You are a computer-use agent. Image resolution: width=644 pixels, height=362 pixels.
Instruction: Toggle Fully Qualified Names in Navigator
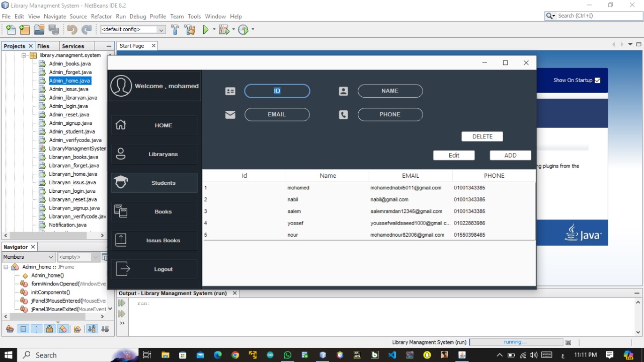tap(77, 329)
